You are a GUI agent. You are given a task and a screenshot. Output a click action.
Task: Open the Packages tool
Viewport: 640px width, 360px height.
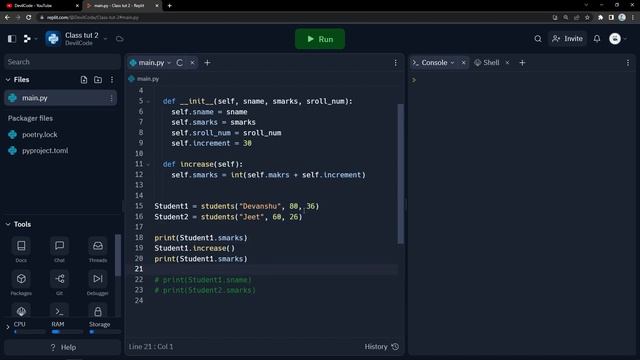click(21, 283)
